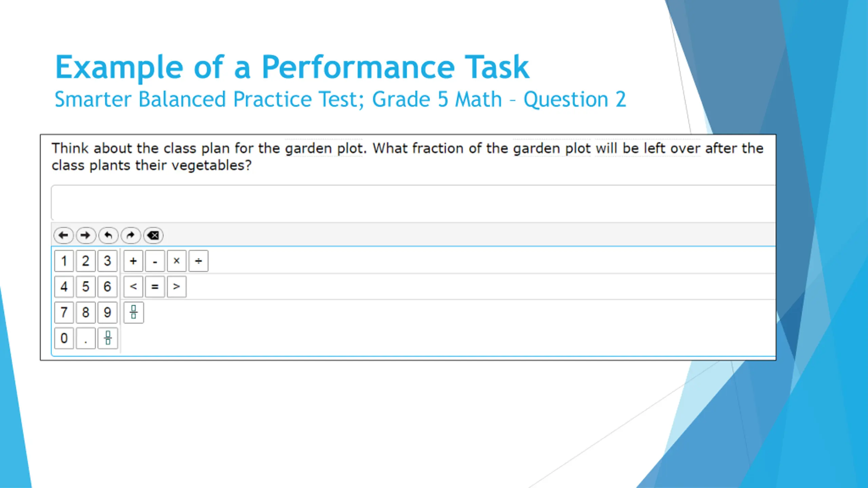Click the move cursor right arrow
Viewport: 868px width, 488px height.
(x=86, y=235)
